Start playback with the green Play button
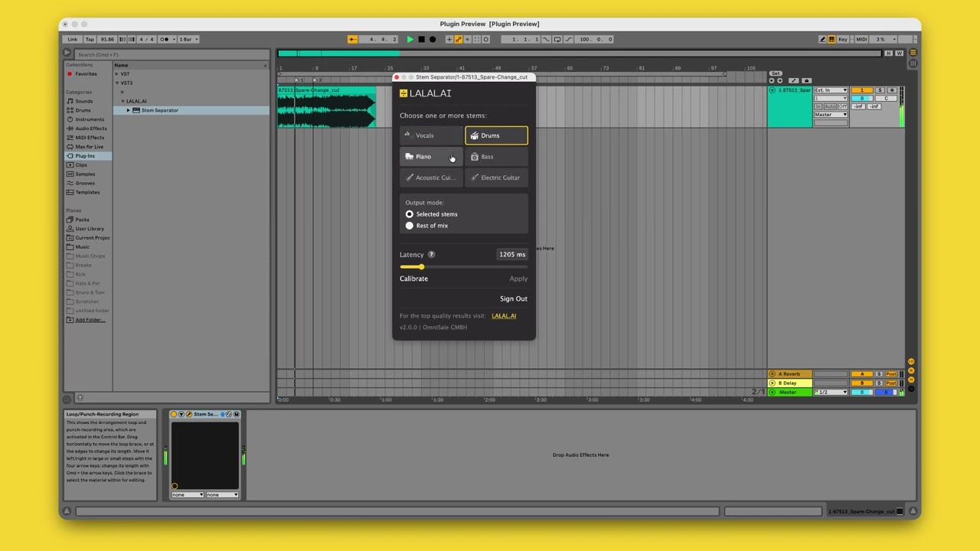980x551 pixels. (410, 39)
